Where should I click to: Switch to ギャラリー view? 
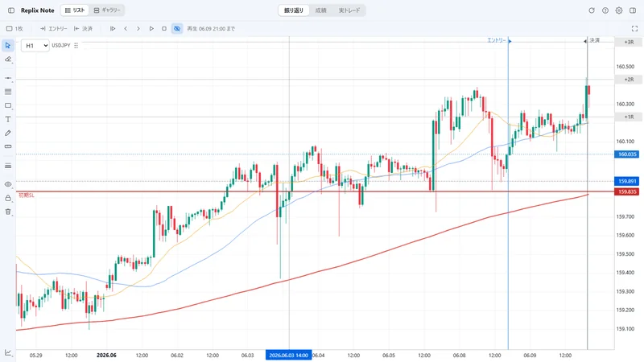coord(107,10)
